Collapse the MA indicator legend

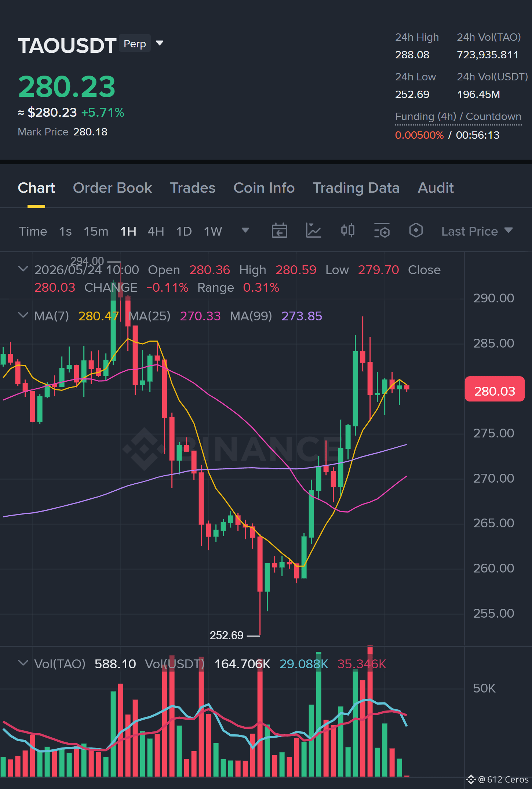coord(23,315)
